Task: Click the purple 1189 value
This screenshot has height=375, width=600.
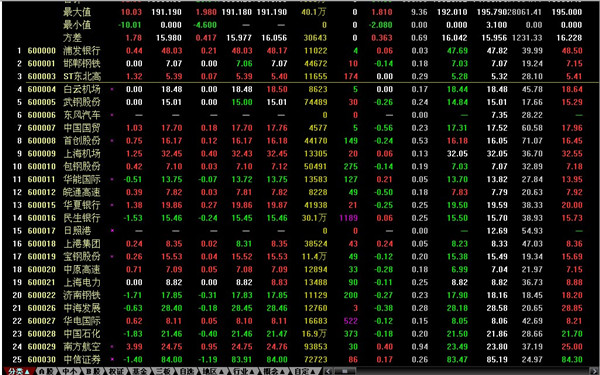Action: coord(348,218)
